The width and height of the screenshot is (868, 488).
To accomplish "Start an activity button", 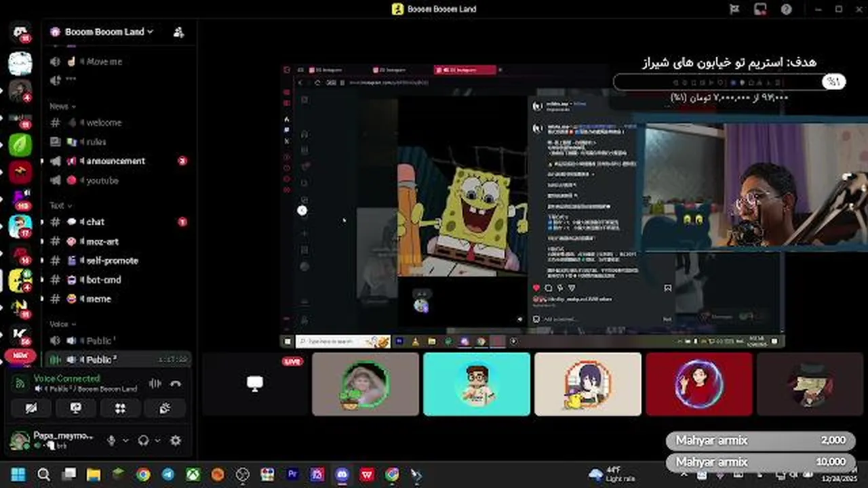I will (x=121, y=408).
